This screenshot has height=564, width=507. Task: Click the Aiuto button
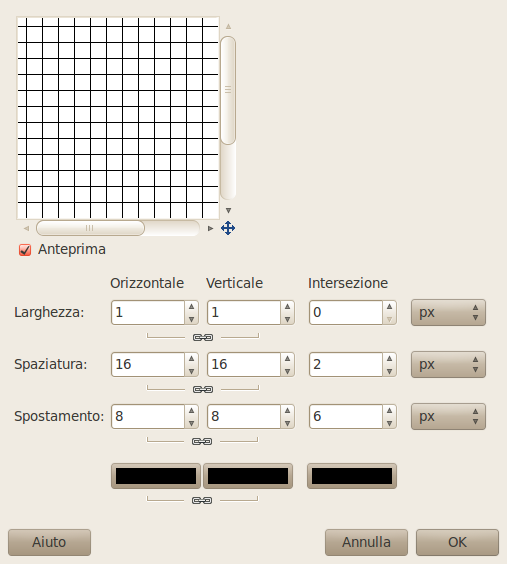(x=49, y=542)
